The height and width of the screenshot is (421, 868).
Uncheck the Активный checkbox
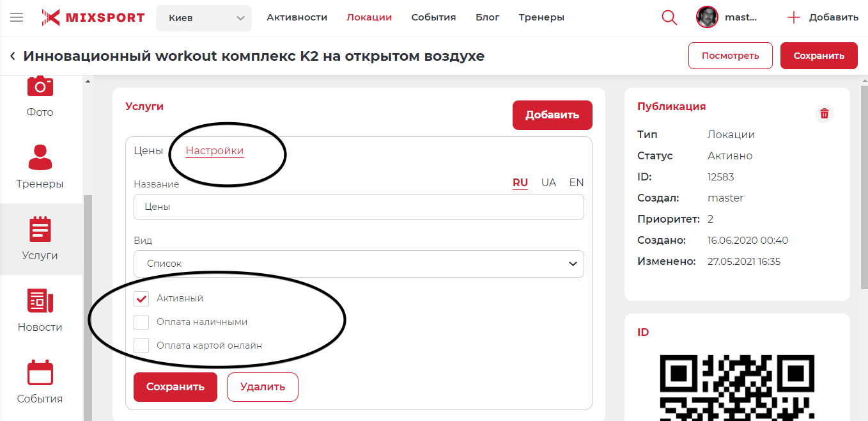[x=141, y=298]
